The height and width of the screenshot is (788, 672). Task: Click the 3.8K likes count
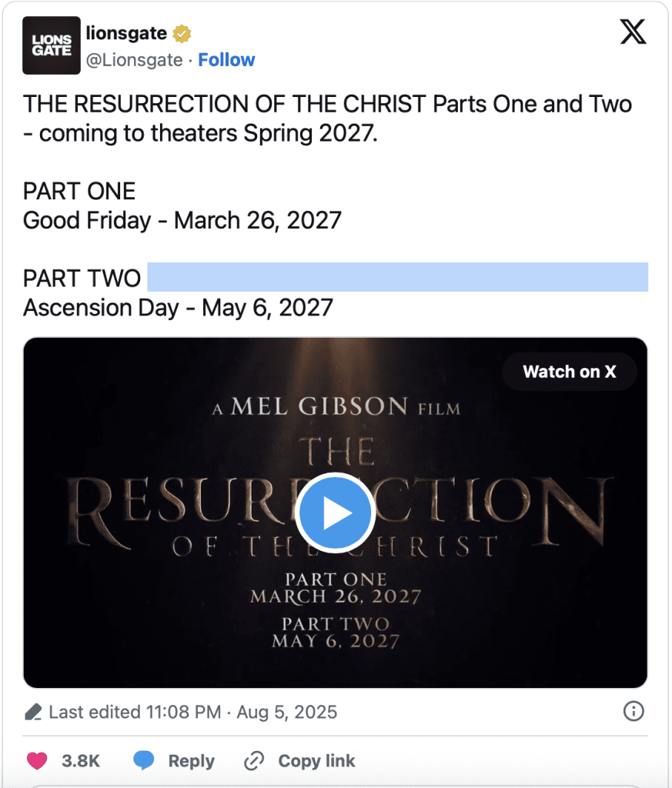[x=81, y=761]
